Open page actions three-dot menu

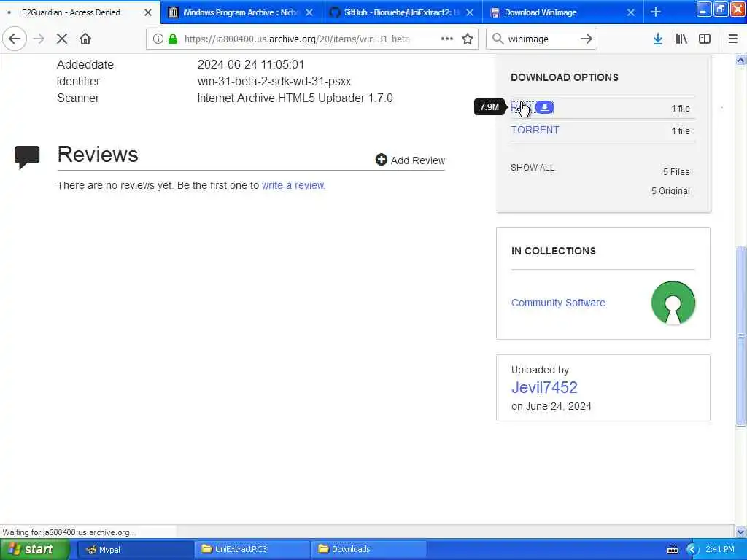coord(447,39)
